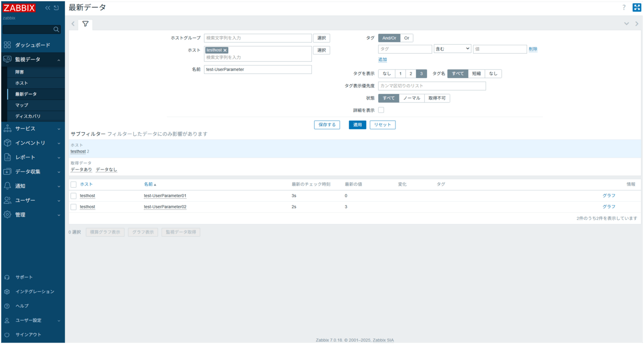Click the kiosk mode fullscreen icon
This screenshot has width=644, height=344.
click(636, 8)
